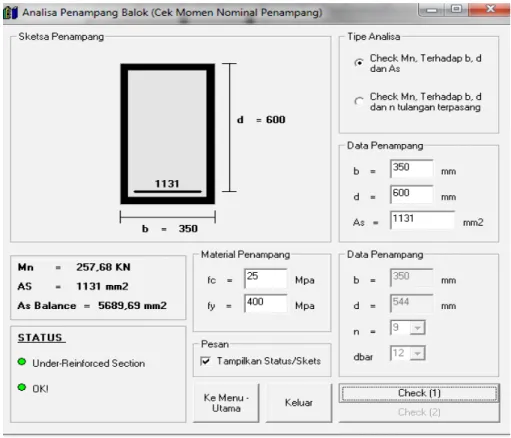Click the b input field showing 350 (enabled)
The width and height of the screenshot is (511, 438).
point(412,168)
